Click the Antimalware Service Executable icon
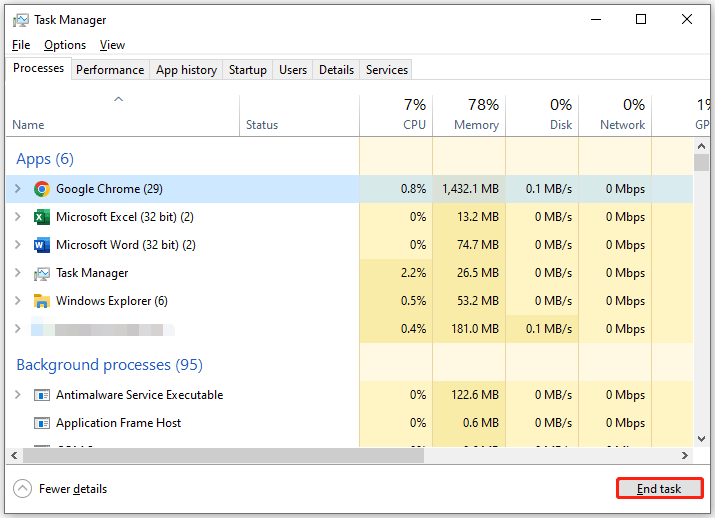 click(x=41, y=395)
